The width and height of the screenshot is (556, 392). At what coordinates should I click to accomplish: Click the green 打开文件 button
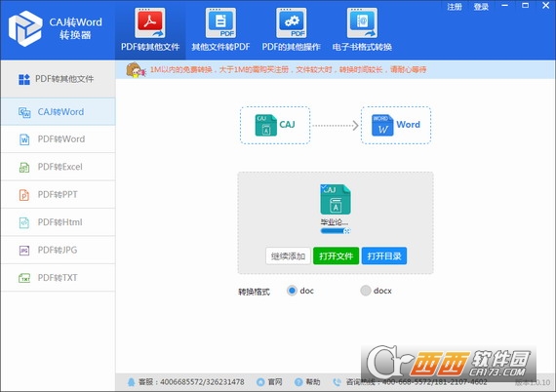(336, 255)
